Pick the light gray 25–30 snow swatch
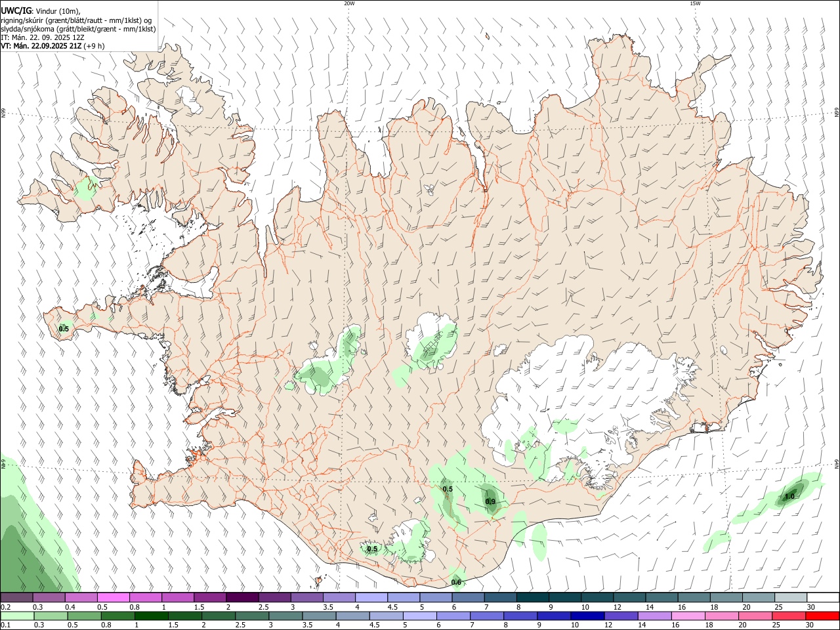Viewport: 840px width, 630px height. pyautogui.click(x=790, y=597)
